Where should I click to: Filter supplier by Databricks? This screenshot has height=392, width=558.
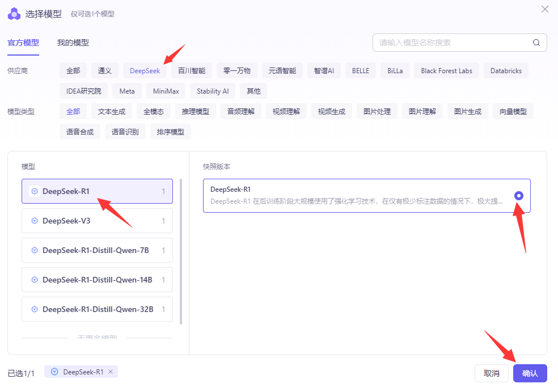(506, 71)
